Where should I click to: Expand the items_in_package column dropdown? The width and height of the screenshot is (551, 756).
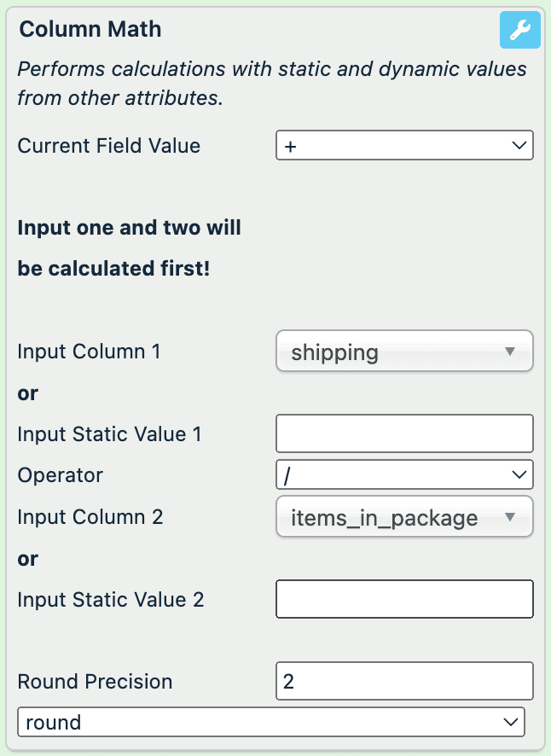click(x=404, y=517)
